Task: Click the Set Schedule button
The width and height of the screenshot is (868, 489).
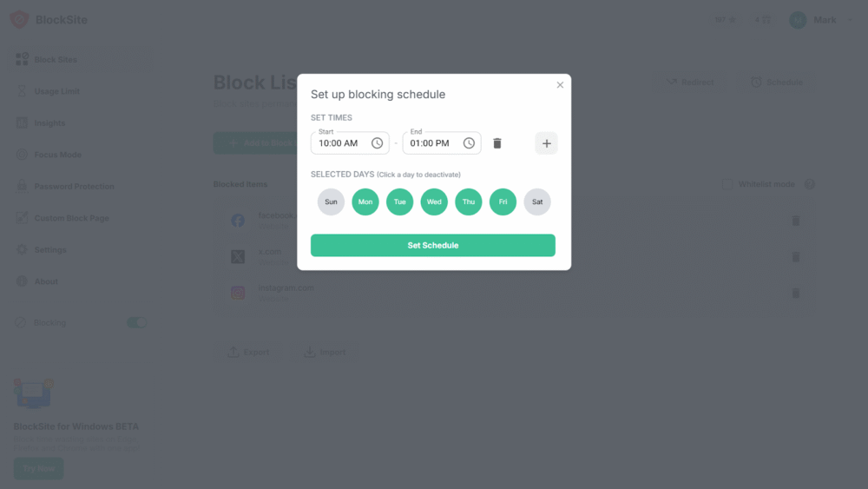Action: point(433,246)
